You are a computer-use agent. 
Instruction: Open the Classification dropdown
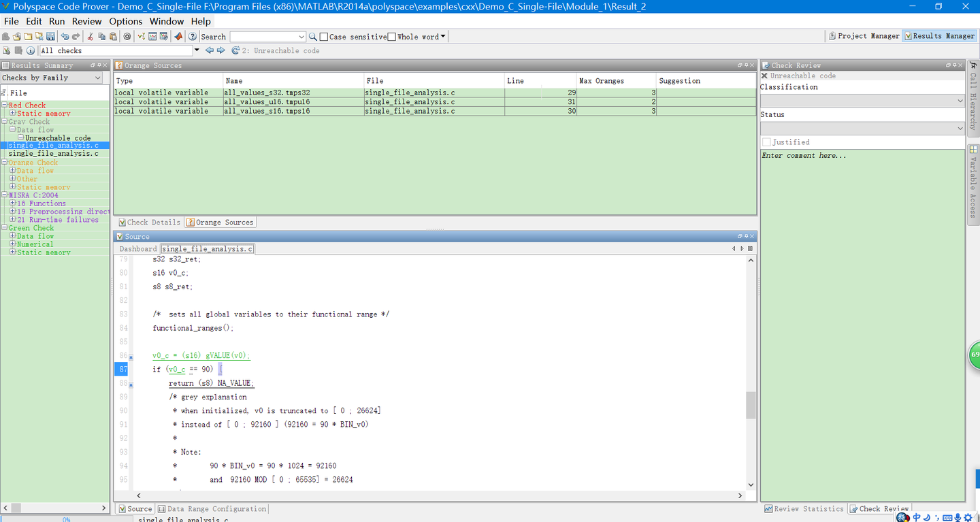tap(862, 101)
